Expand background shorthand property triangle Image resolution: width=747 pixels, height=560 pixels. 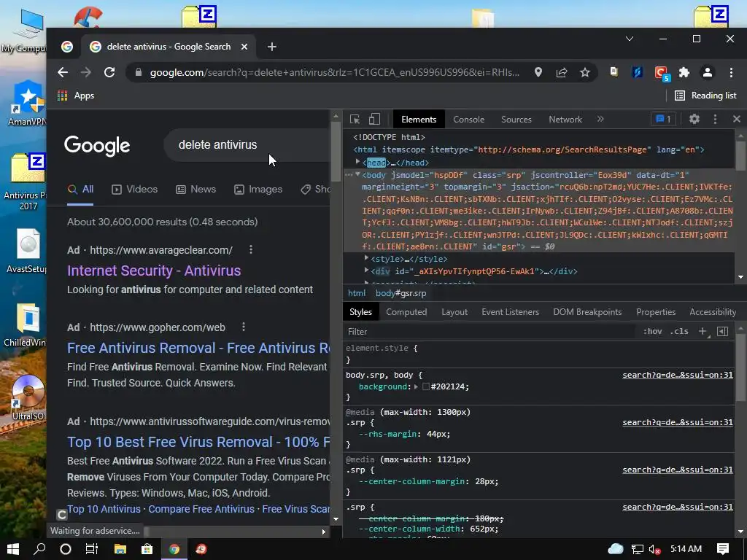pos(416,386)
